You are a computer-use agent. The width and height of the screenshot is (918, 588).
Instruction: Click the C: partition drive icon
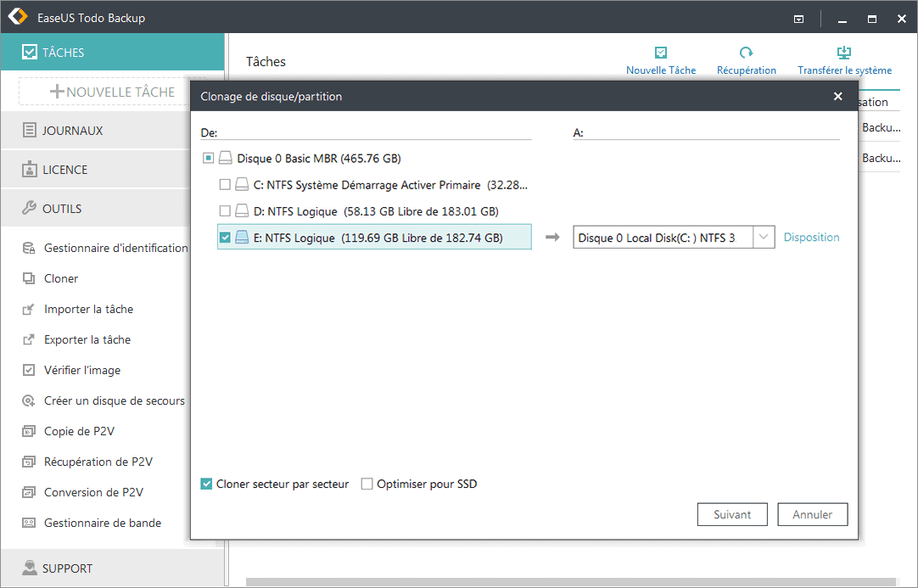click(x=242, y=184)
